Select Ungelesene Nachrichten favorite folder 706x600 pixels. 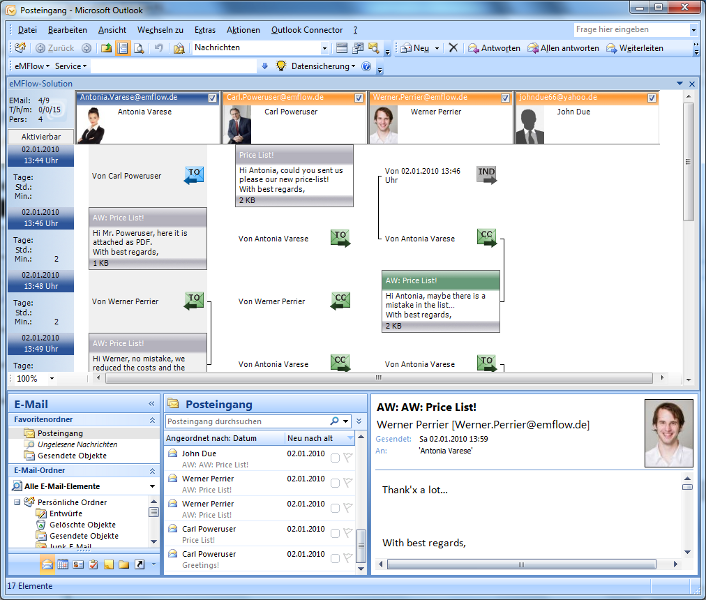click(77, 444)
